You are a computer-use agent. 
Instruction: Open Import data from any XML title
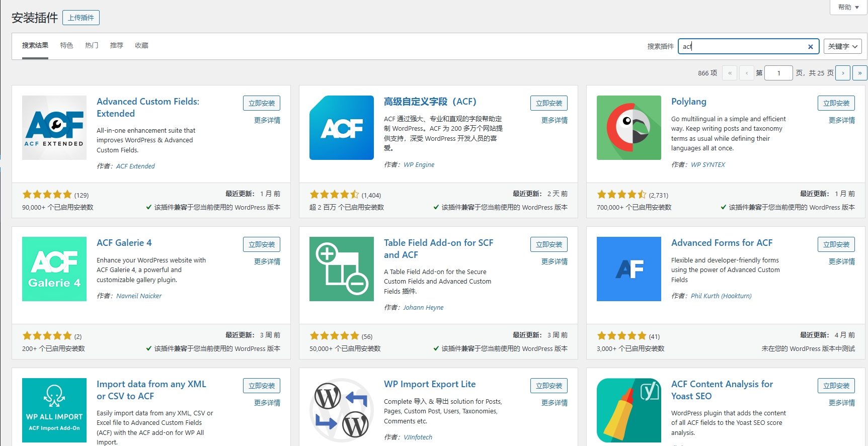pos(151,390)
